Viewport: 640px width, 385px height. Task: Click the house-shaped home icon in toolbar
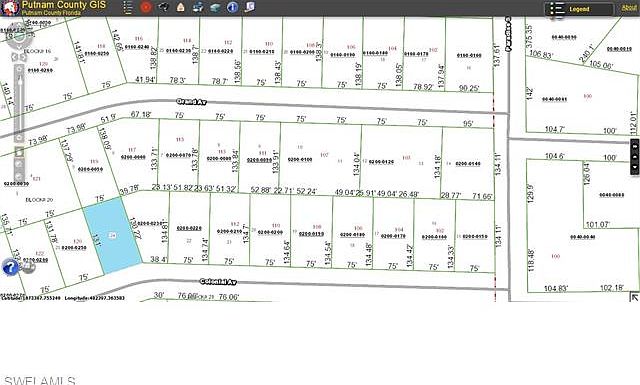(x=181, y=7)
